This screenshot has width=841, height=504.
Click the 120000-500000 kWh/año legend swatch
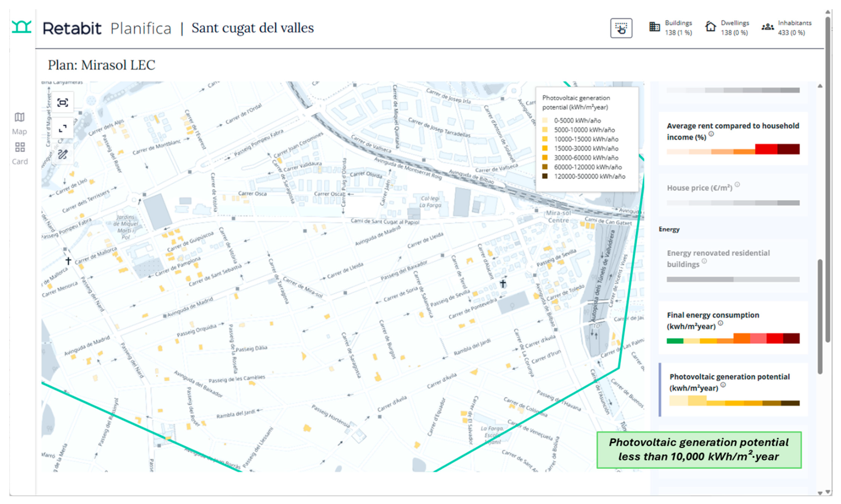[x=545, y=176]
